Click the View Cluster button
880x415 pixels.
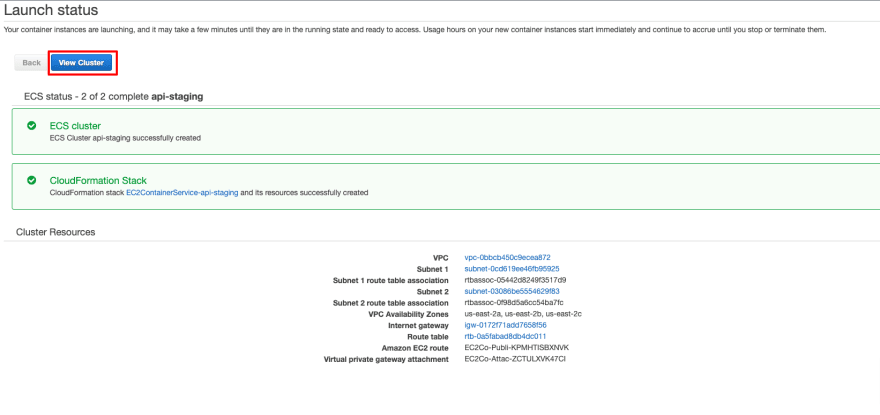[81, 63]
